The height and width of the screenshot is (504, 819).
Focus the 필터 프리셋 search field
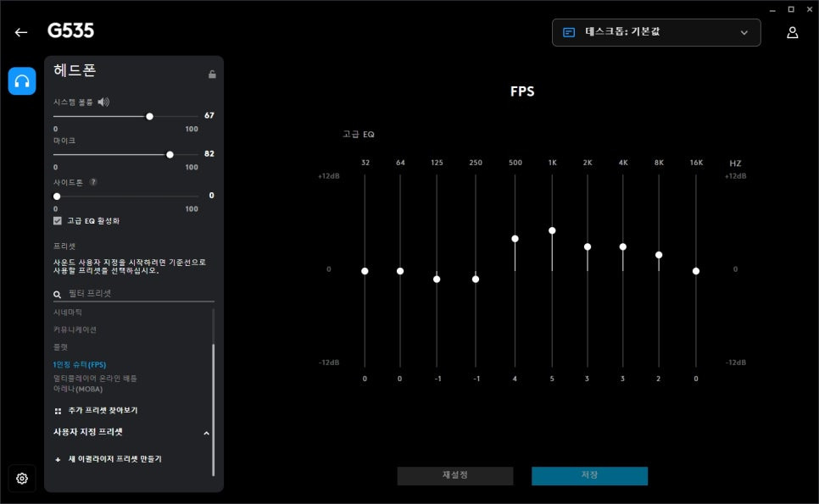(x=134, y=294)
